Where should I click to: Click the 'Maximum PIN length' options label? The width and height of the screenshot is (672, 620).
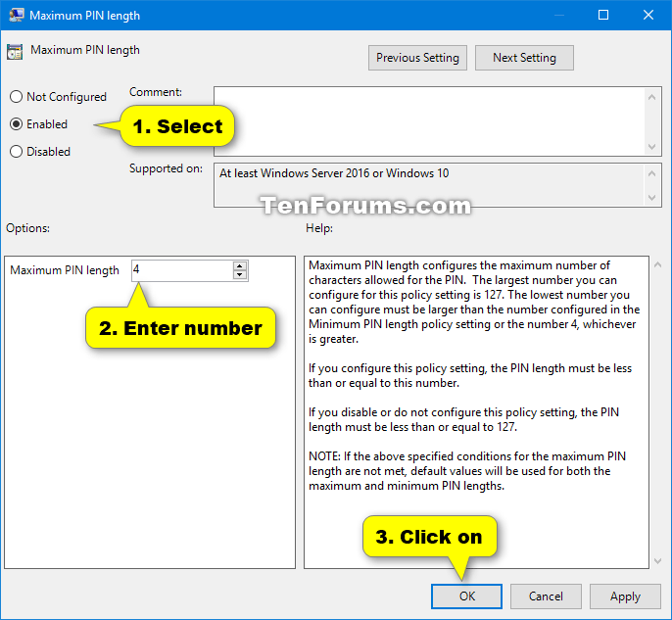click(x=65, y=270)
